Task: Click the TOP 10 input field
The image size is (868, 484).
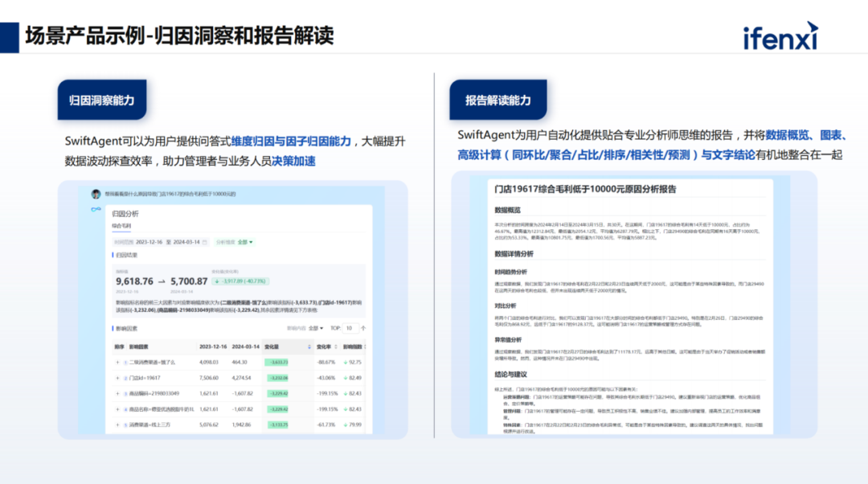Action: (350, 328)
